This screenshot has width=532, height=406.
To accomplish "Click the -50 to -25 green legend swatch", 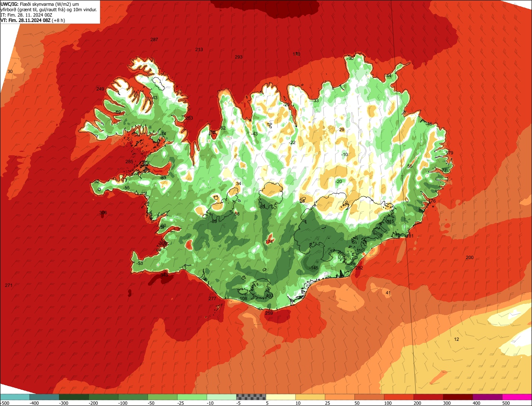I will tap(163, 397).
